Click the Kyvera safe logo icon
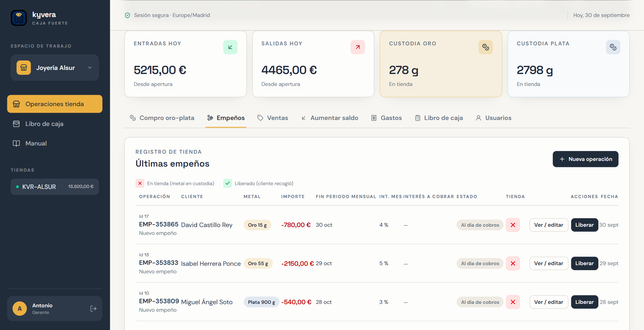Image resolution: width=644 pixels, height=330 pixels. point(19,18)
